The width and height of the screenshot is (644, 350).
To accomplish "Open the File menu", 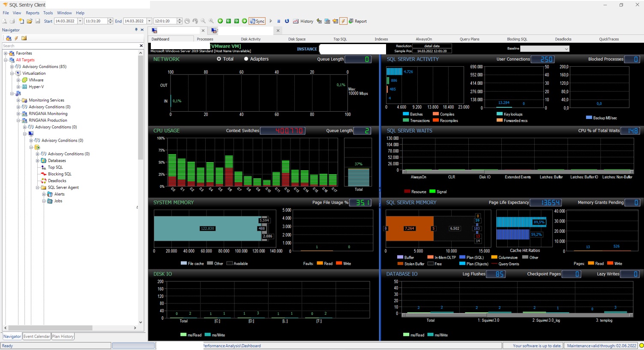I will click(6, 13).
